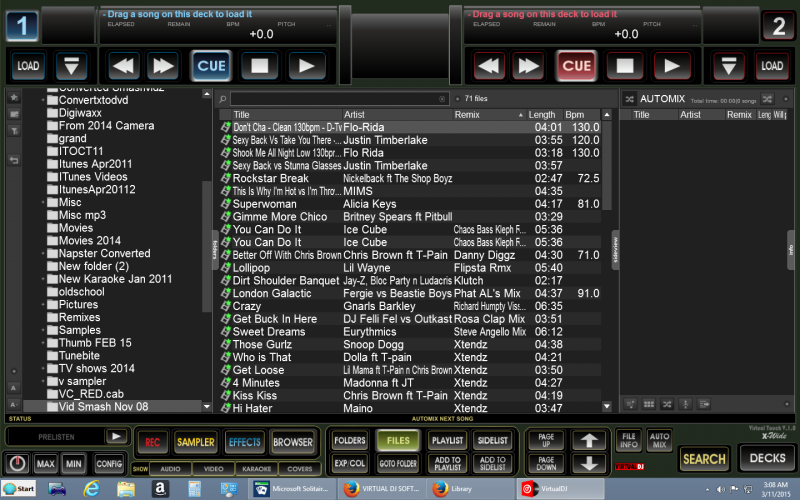
Task: Click the LOAD button on deck 1
Action: pos(28,66)
